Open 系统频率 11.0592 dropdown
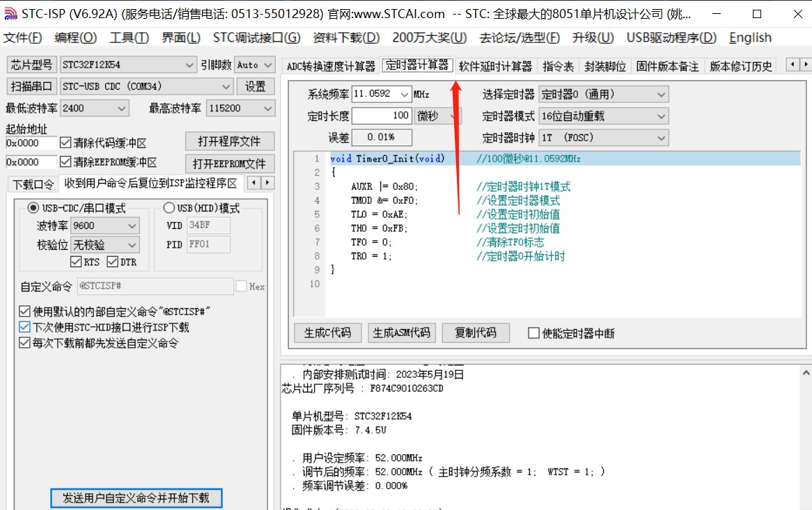 tap(382, 94)
